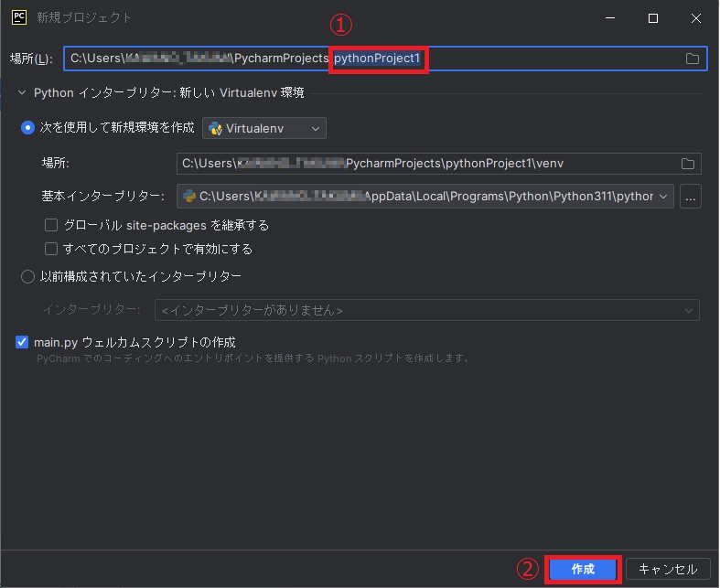
Task: Close the 新規プロジェクト dialog
Action: point(695,18)
